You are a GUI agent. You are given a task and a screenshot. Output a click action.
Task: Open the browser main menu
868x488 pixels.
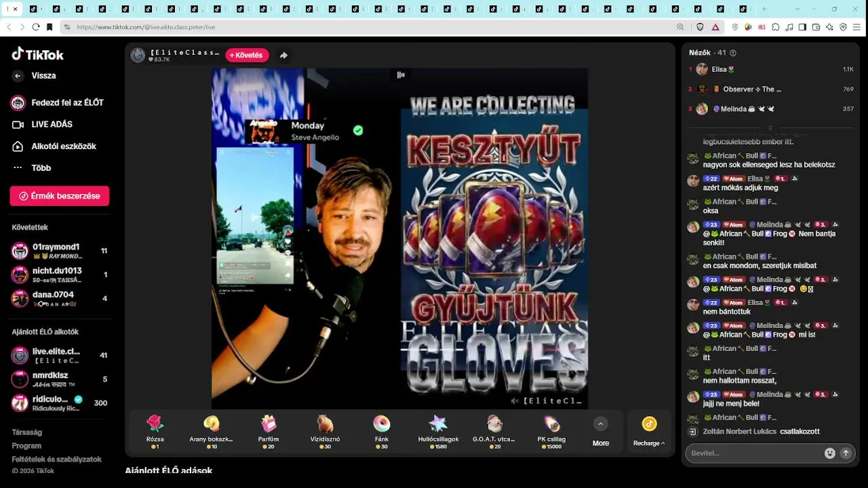pyautogui.click(x=857, y=27)
